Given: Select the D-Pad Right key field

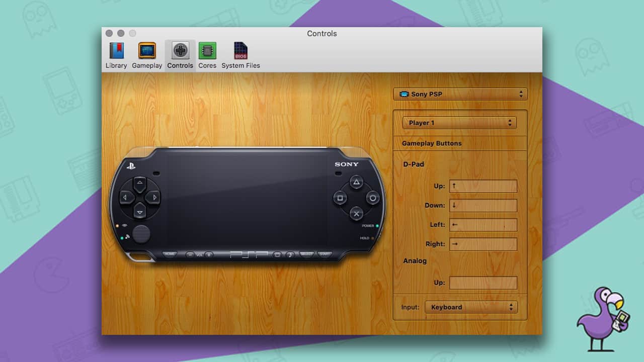Looking at the screenshot, I should [x=483, y=244].
